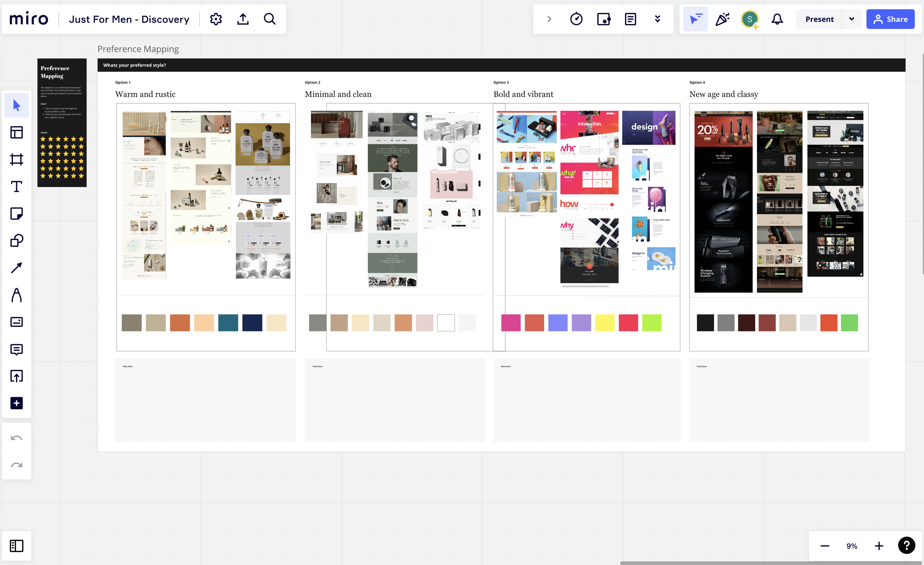Start the timer
Image resolution: width=924 pixels, height=565 pixels.
click(x=576, y=19)
